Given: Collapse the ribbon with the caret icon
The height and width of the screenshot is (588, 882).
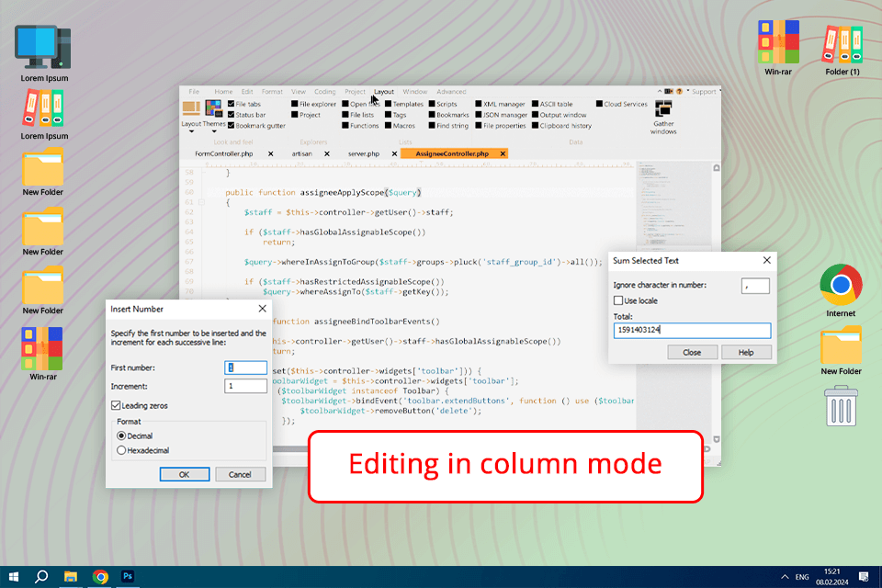Looking at the screenshot, I should pyautogui.click(x=660, y=91).
